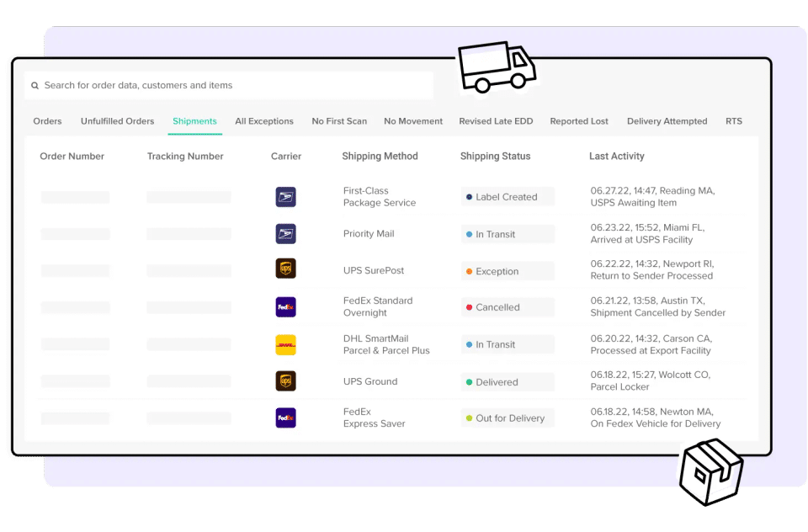Click the Out for Delivery status badge
Image resolution: width=808 pixels, height=532 pixels.
tap(508, 418)
